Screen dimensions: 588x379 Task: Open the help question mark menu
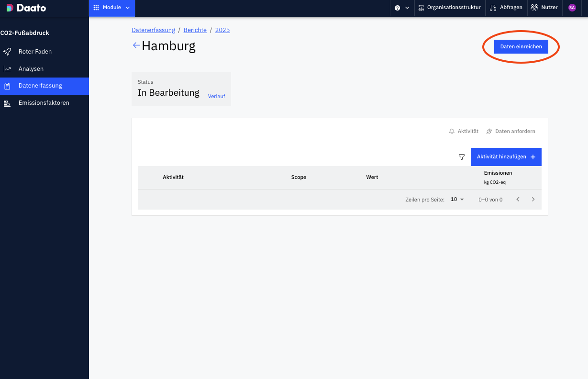(397, 8)
